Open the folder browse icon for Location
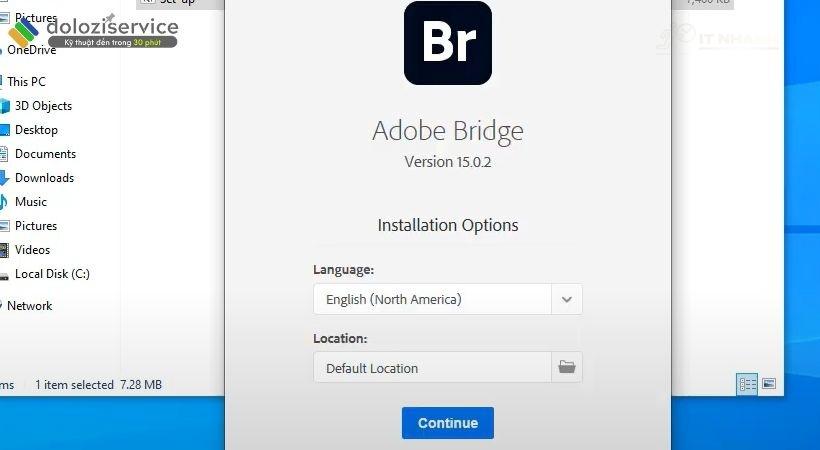The height and width of the screenshot is (450, 820). [566, 367]
